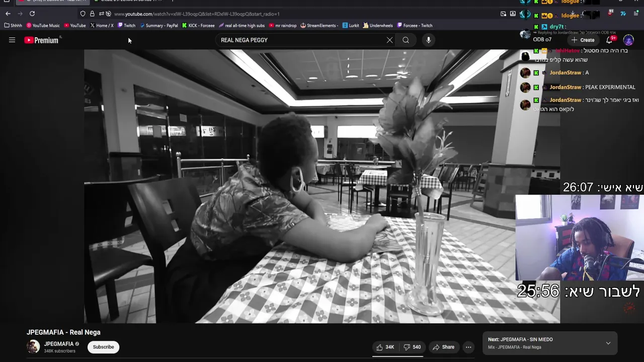Select the active JPEGMAFIA YouTube tab

coord(53,1)
